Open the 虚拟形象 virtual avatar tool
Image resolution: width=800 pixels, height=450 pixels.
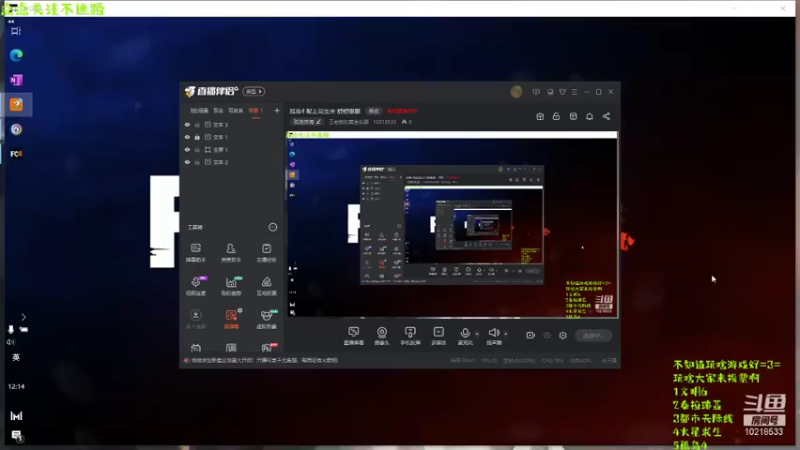(x=266, y=319)
